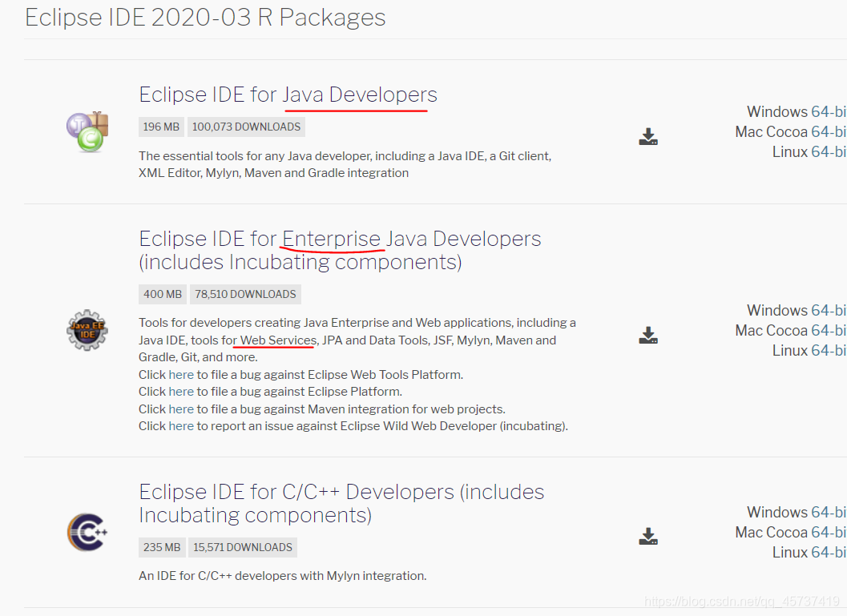Click the Java Developers package description text
Screen dimensions: 847x616
coord(345,165)
